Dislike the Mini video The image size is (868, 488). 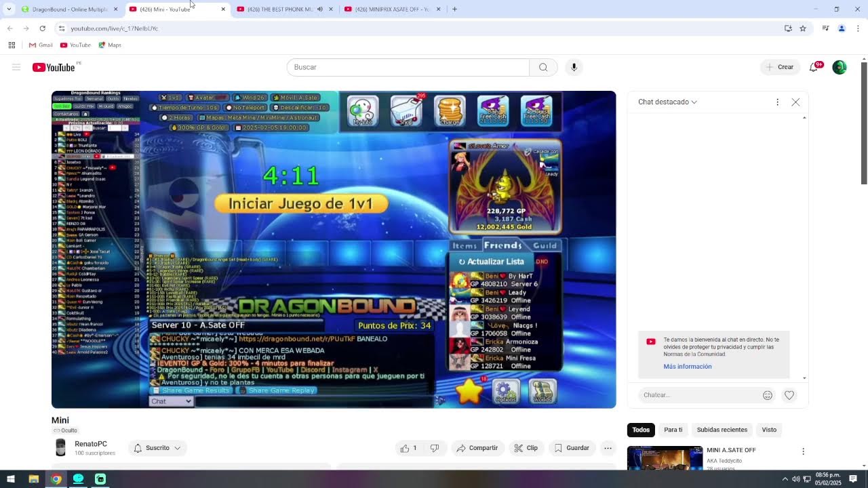[x=435, y=448]
